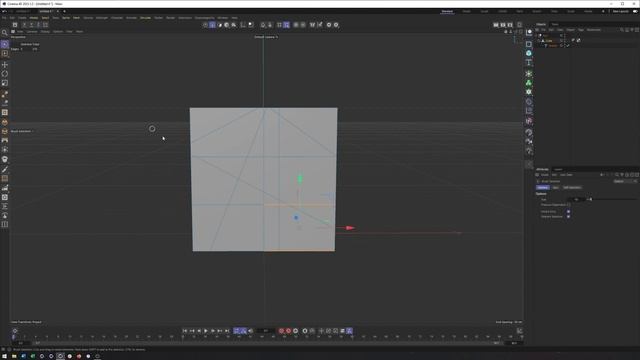Activate the highlighted selection tool at top of left palette
640x360 pixels.
pyautogui.click(x=5, y=44)
